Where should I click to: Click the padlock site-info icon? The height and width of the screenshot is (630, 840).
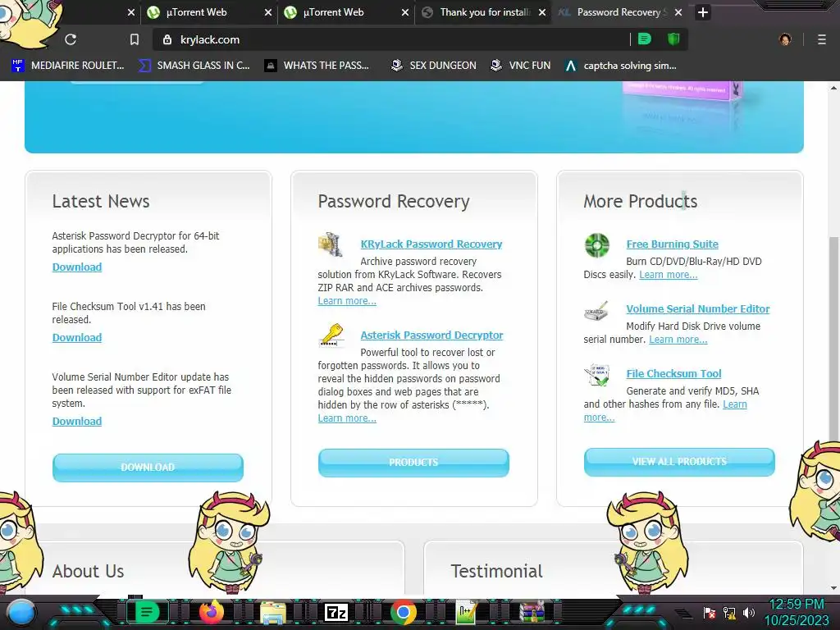pyautogui.click(x=167, y=39)
